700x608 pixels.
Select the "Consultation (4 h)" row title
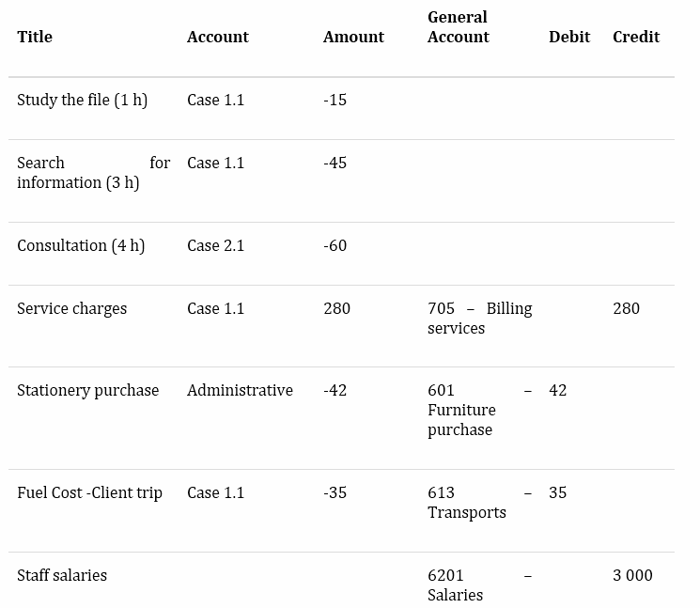(81, 245)
